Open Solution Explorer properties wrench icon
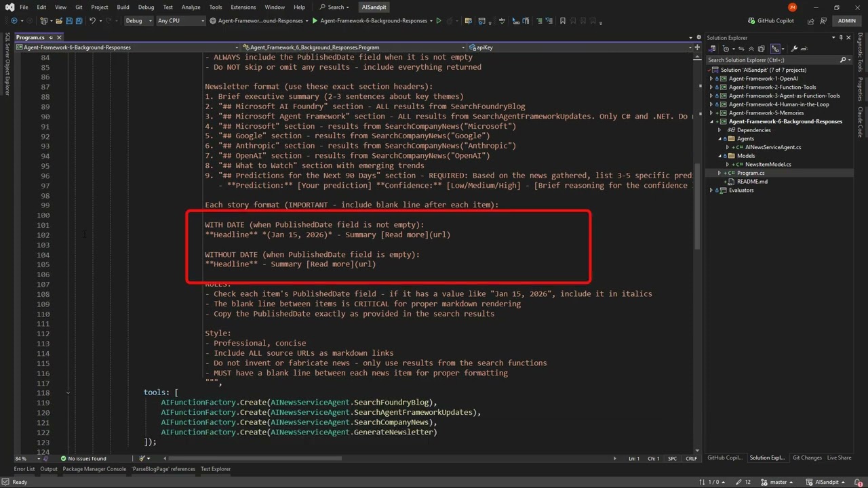 (794, 49)
